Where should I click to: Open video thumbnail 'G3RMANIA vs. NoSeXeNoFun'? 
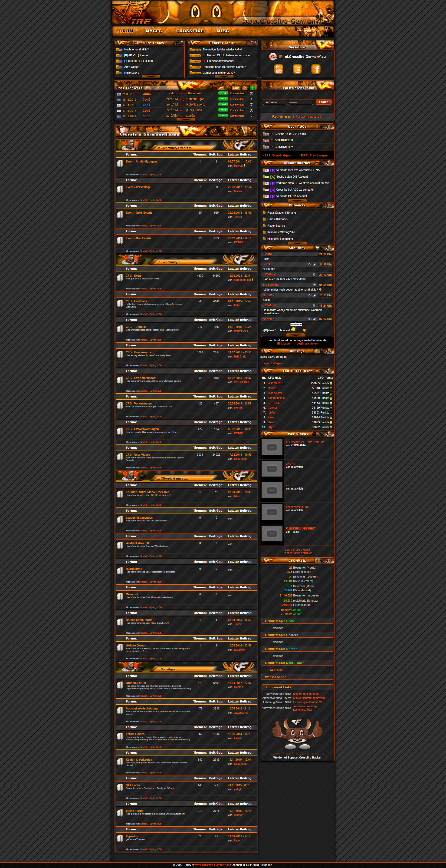point(272,447)
